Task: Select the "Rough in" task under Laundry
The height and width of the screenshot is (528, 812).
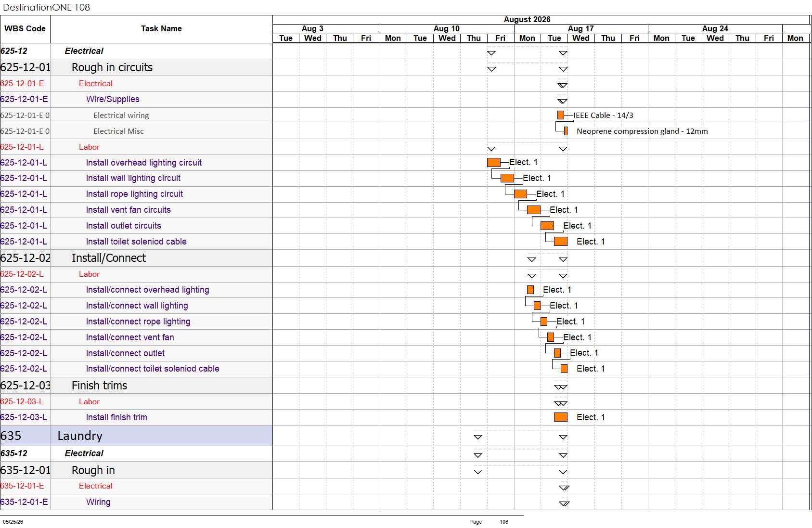Action: tap(93, 470)
